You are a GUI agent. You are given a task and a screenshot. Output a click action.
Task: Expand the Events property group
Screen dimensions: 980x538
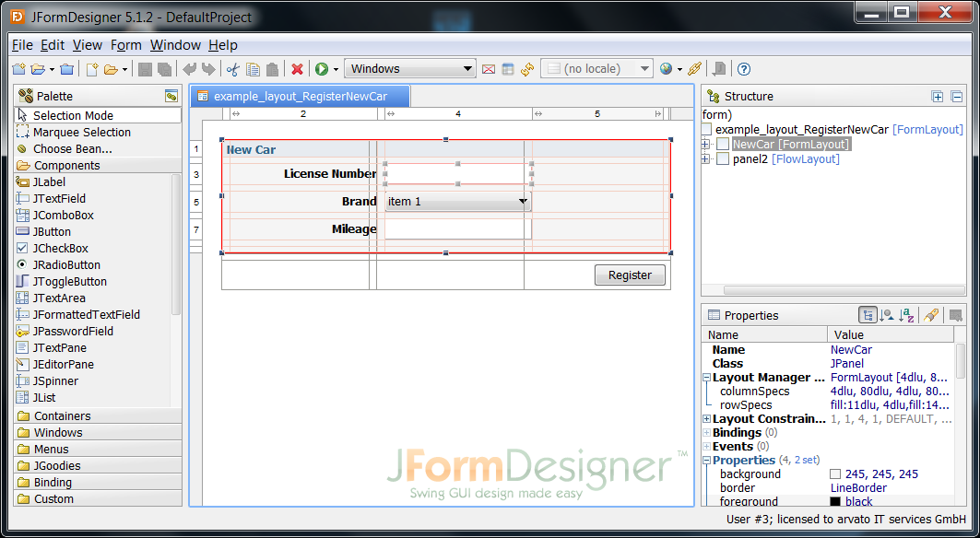707,447
